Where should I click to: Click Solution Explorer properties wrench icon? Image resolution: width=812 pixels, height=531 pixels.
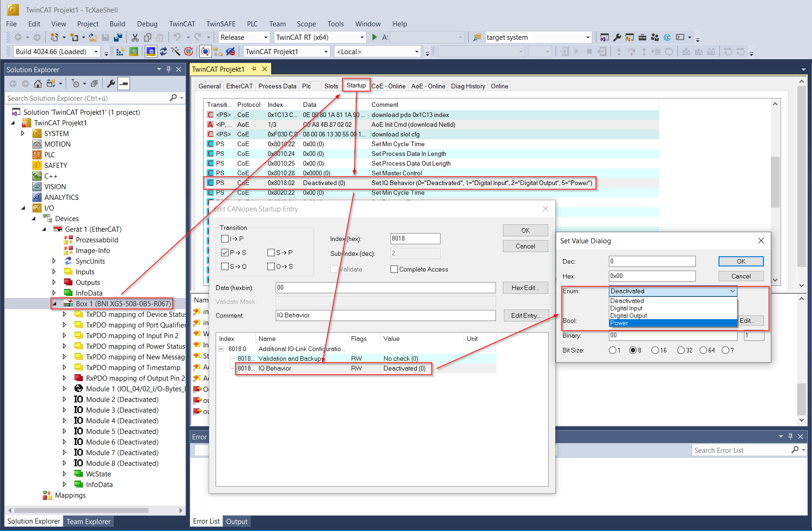111,84
